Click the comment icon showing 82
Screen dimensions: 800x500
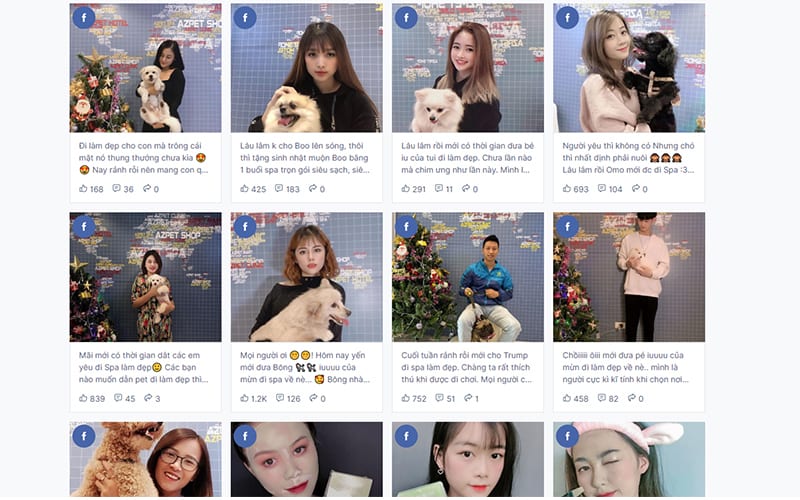(x=602, y=397)
